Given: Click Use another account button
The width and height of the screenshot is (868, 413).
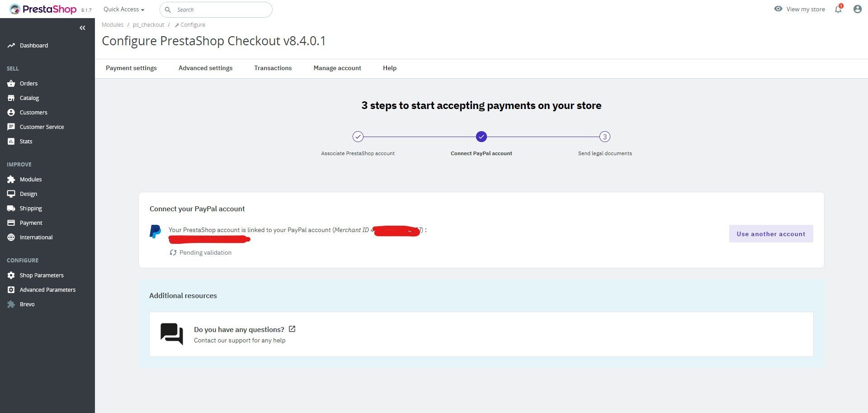Looking at the screenshot, I should pyautogui.click(x=771, y=234).
